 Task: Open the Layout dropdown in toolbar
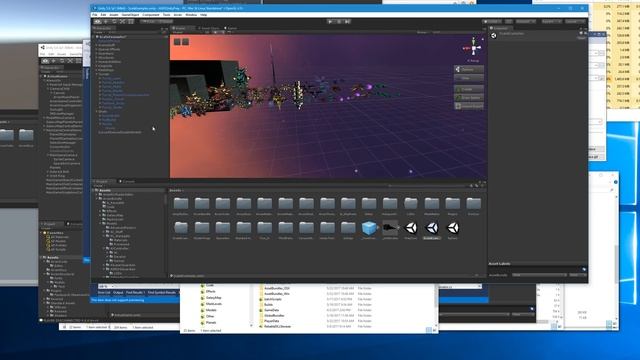click(x=575, y=21)
